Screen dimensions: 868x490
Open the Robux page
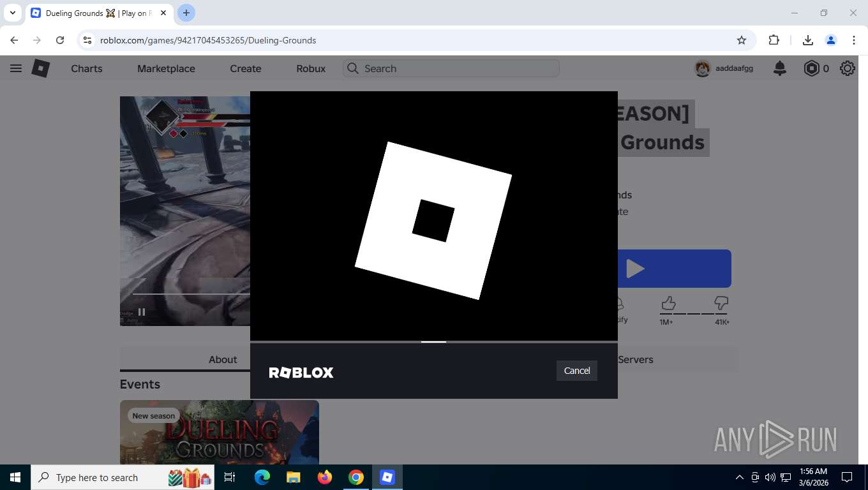click(311, 68)
